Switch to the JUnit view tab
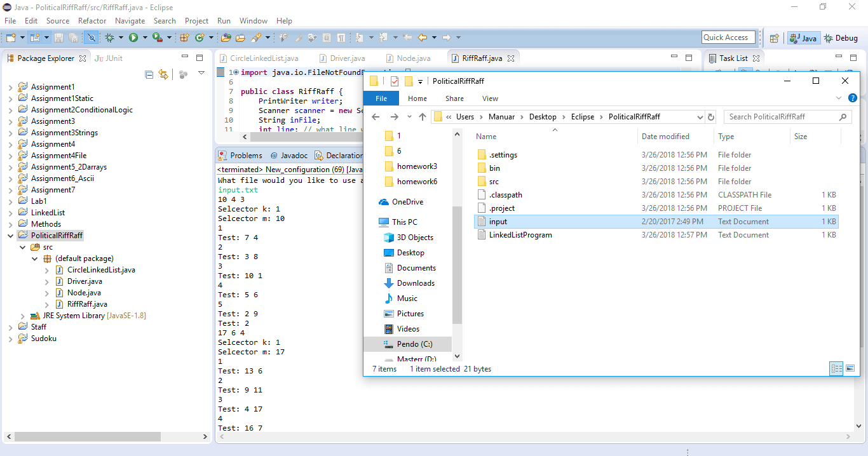Screen dimensions: 868x456 [x=109, y=58]
